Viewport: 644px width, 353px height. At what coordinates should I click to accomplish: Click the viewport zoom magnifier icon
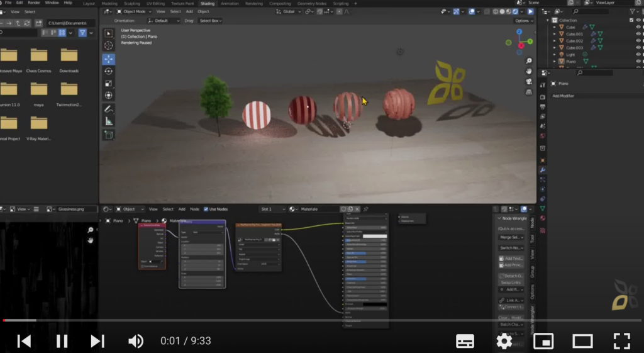coord(529,61)
